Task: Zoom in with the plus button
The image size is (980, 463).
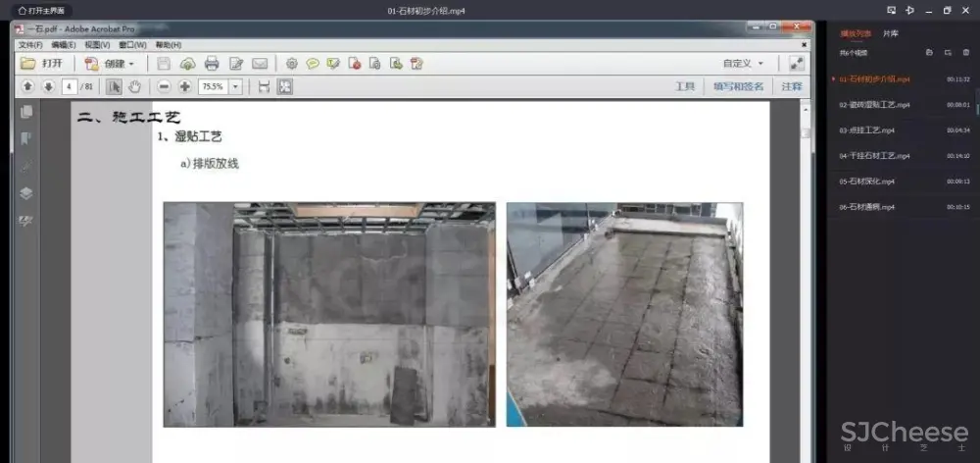Action: point(184,86)
